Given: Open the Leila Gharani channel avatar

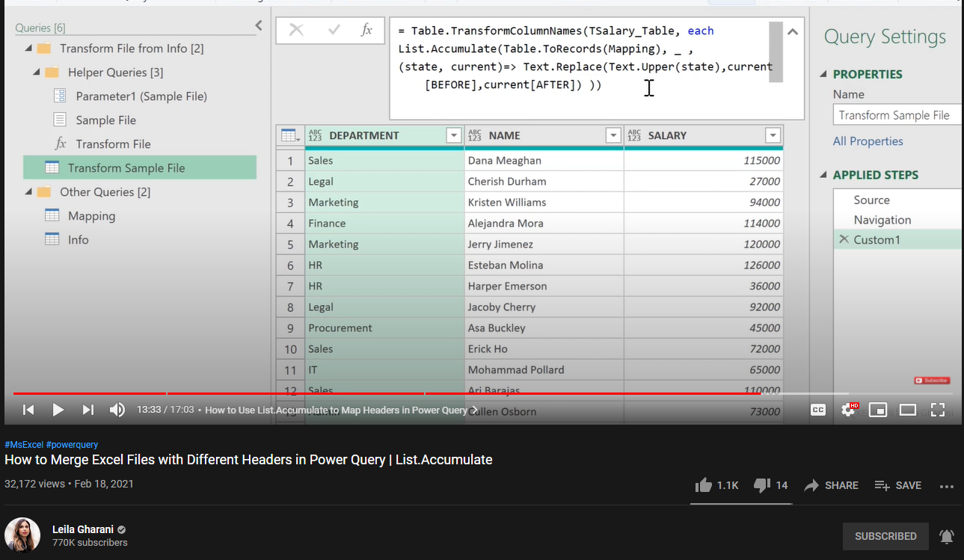Looking at the screenshot, I should 22,535.
